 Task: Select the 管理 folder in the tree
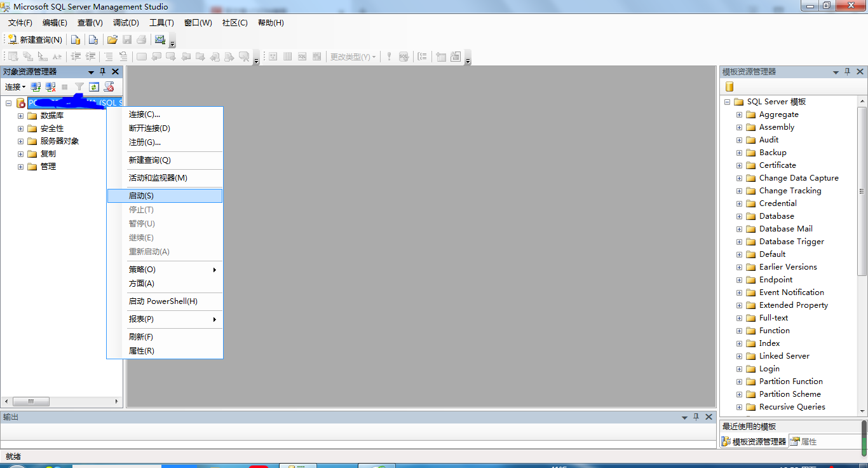pyautogui.click(x=48, y=167)
